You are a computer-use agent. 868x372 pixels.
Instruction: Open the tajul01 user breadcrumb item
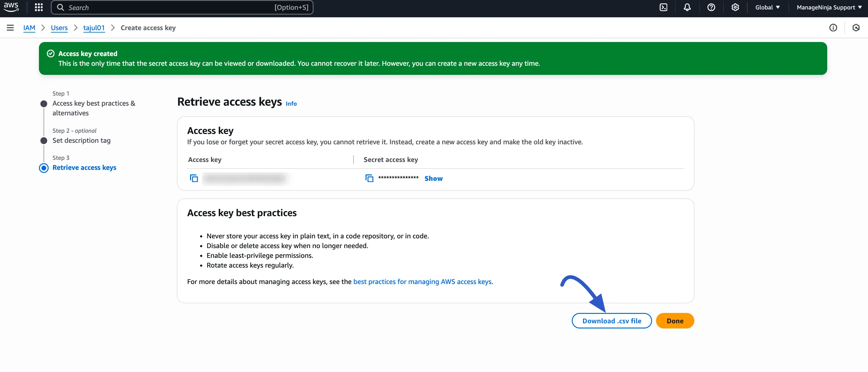[94, 28]
